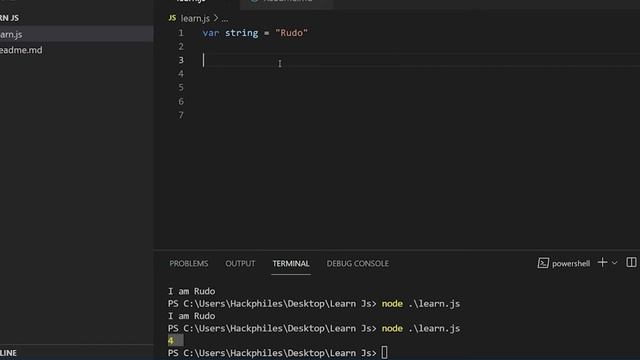
Task: Click line number 3 in gutter
Action: click(181, 60)
